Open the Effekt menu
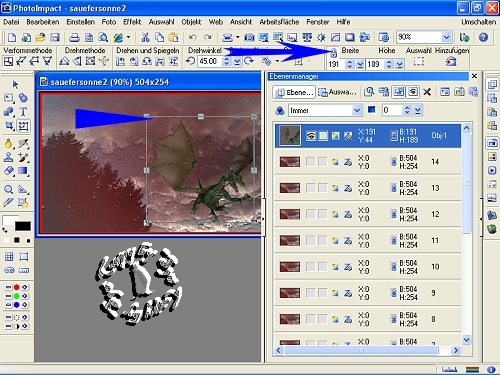The image size is (500, 375). pyautogui.click(x=132, y=22)
